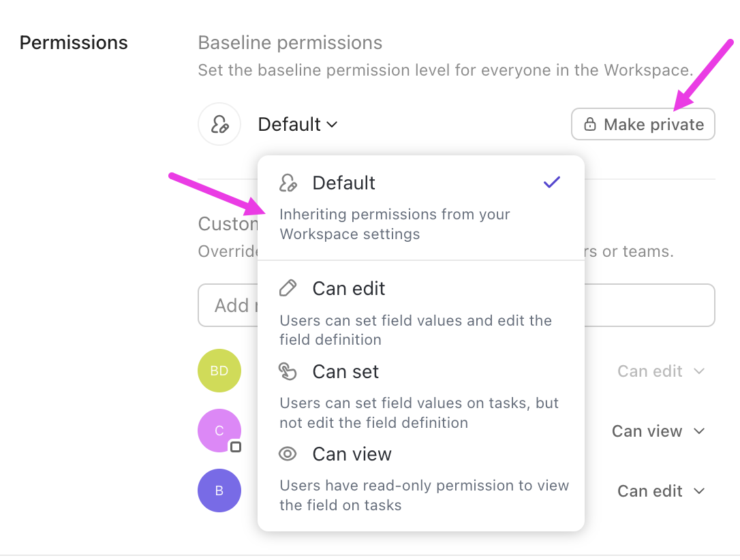
Task: Expand the Can edit dropdown for member B
Action: pos(661,491)
